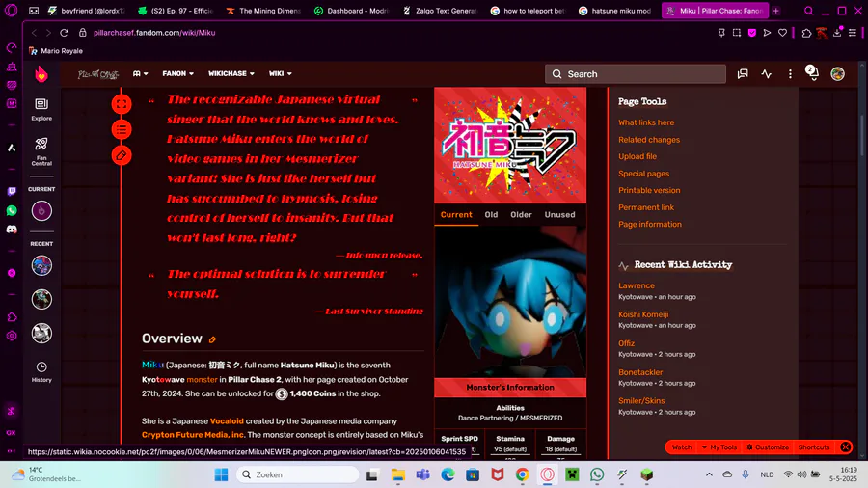Select the Unused infobox image tab
868x488 pixels.
click(x=559, y=215)
